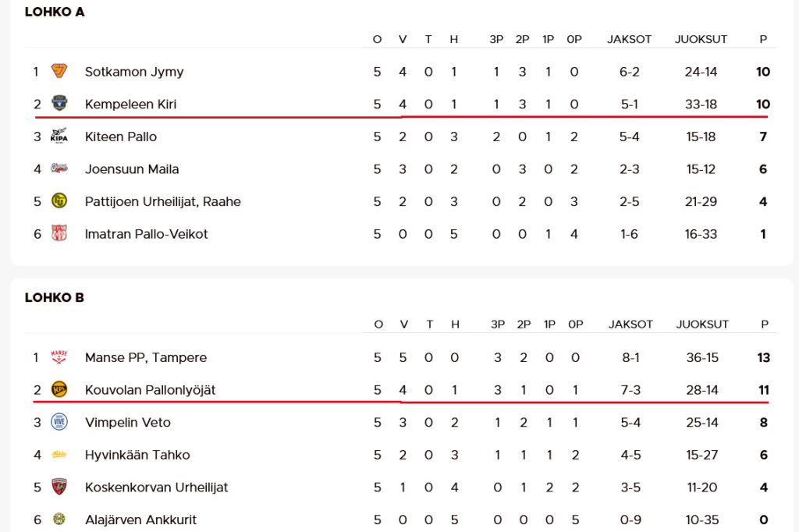Click the JAKSOT column header in Lohko B
Viewport: 799px width, 532px height.
point(630,325)
